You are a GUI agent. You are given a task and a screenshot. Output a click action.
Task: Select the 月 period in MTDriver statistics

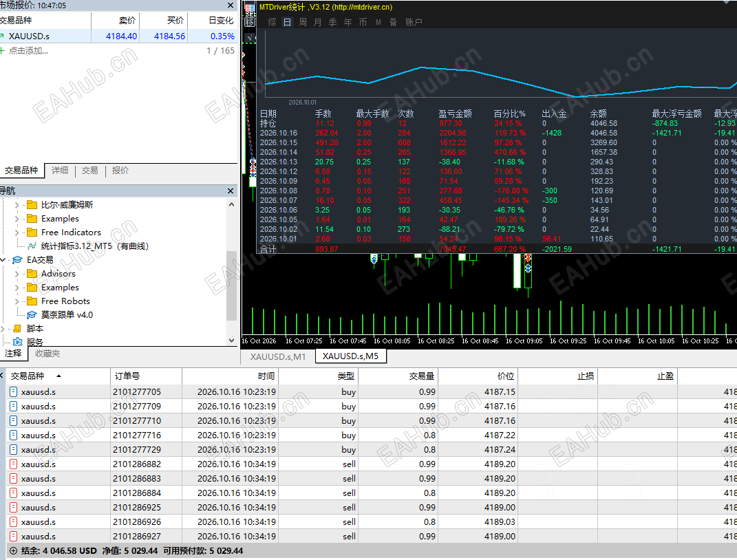[318, 22]
